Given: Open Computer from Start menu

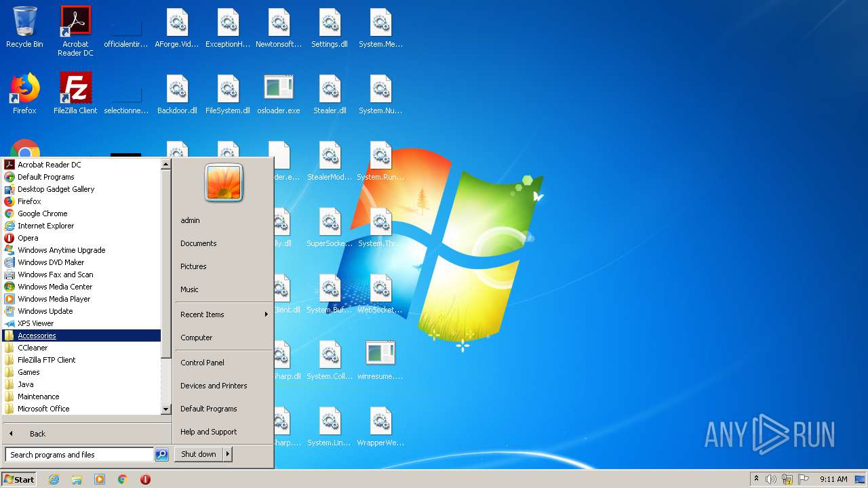Looking at the screenshot, I should 224,338.
